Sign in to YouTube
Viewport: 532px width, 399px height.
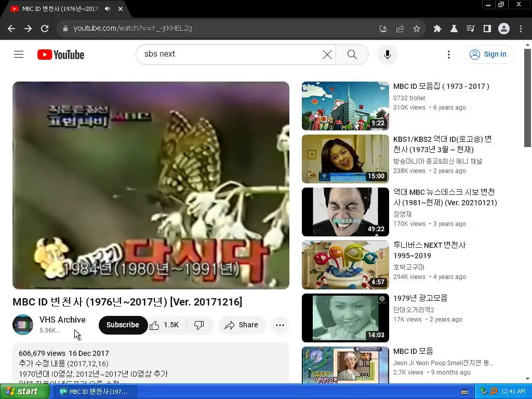pyautogui.click(x=489, y=54)
